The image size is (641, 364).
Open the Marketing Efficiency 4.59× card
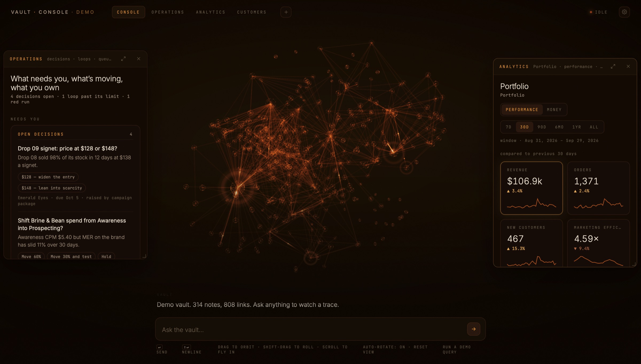tap(598, 243)
